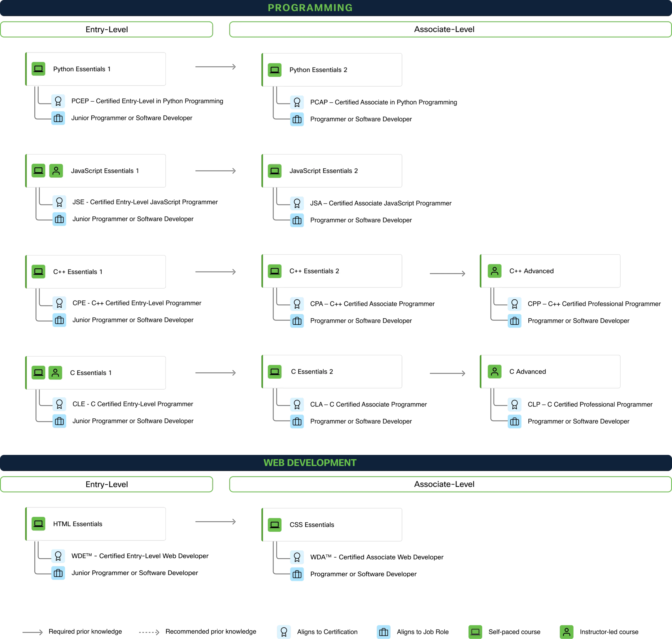This screenshot has width=672, height=639.
Task: Open the Python Essentials 2 course card
Action: click(x=332, y=70)
